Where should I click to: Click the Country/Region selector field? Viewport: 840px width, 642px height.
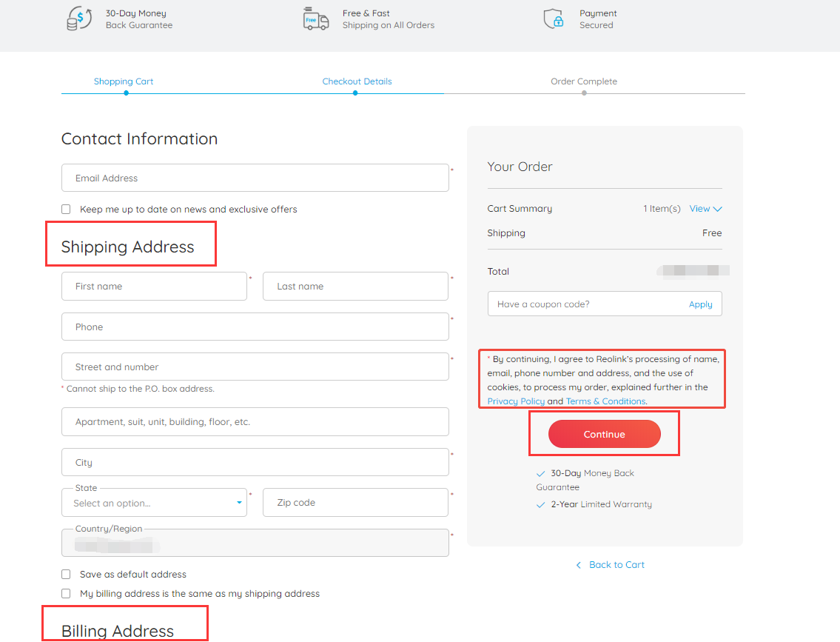tap(255, 543)
